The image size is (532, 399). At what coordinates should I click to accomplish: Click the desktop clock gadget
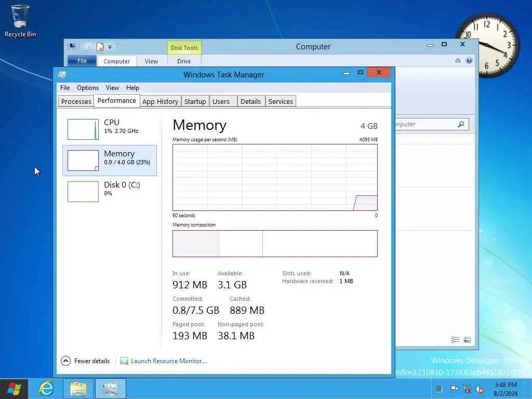[x=487, y=45]
